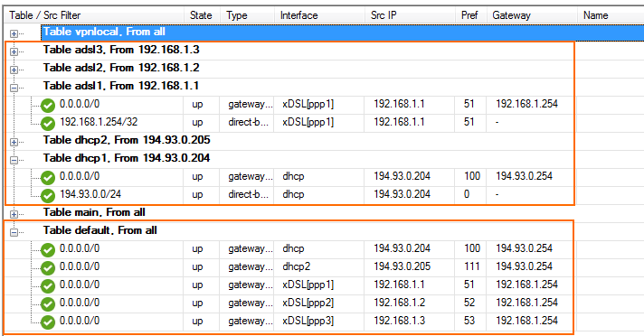
Task: Click check icon of default route via xDSL[ppp3]
Action: pyautogui.click(x=48, y=322)
